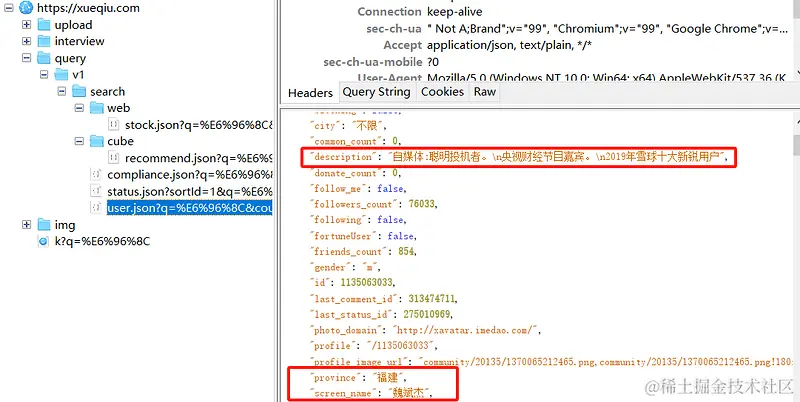Click the follow_me false value
This screenshot has height=402, width=800.
pyautogui.click(x=390, y=188)
